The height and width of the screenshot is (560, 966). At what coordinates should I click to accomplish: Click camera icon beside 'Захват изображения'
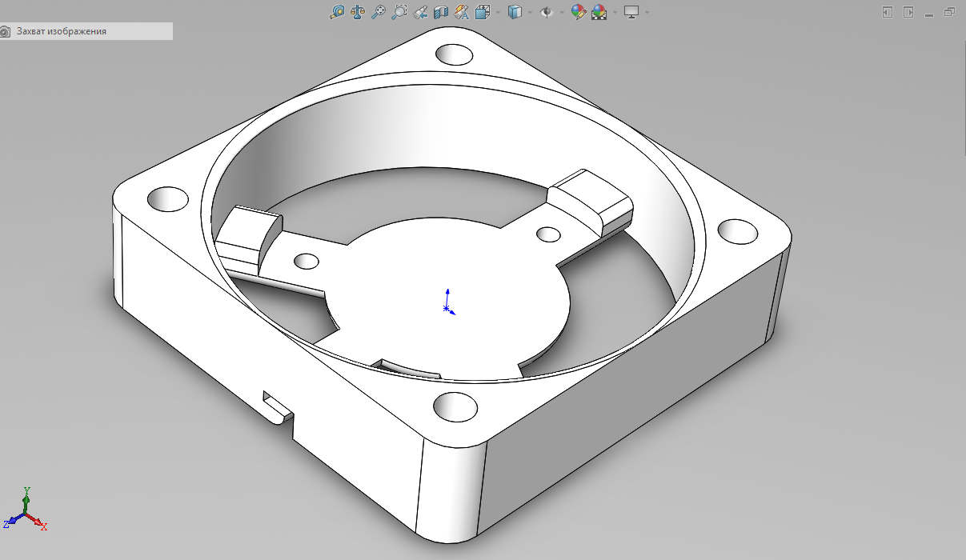pos(5,32)
